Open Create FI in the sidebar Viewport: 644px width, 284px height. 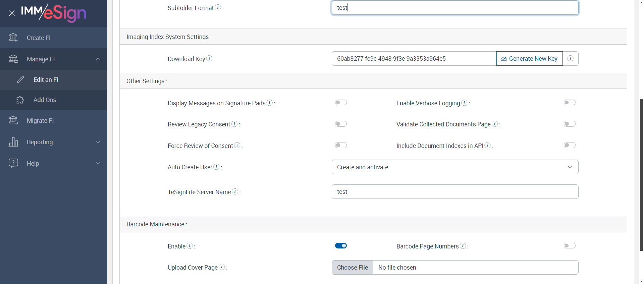pos(39,38)
